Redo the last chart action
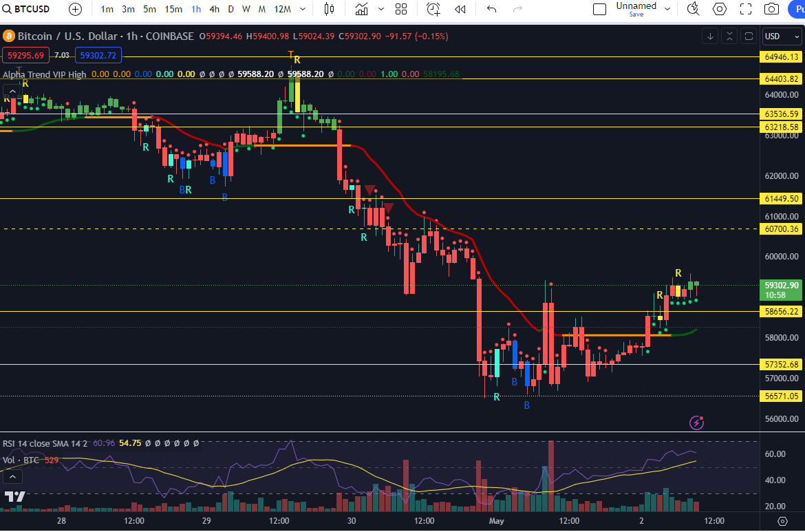The image size is (805, 532). [517, 9]
